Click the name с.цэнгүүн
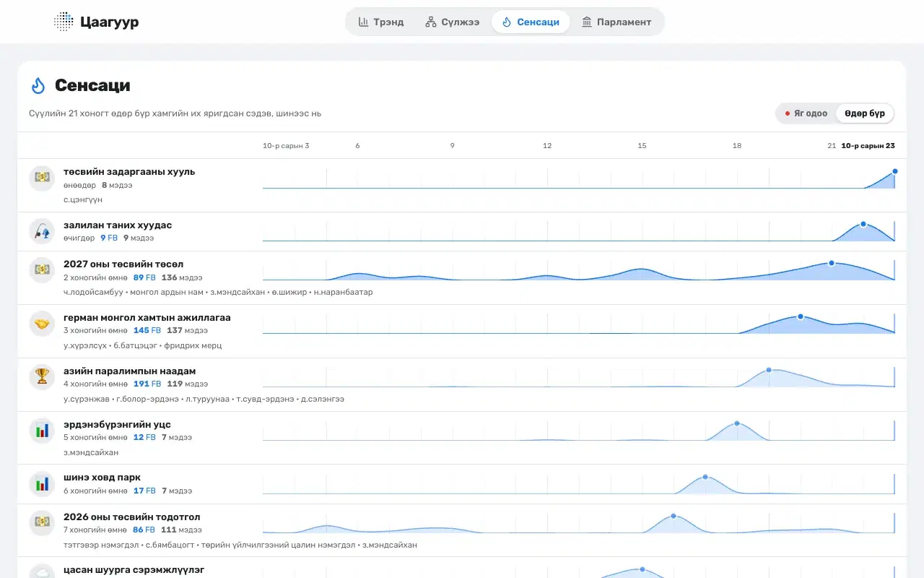The image size is (924, 578). 83,199
